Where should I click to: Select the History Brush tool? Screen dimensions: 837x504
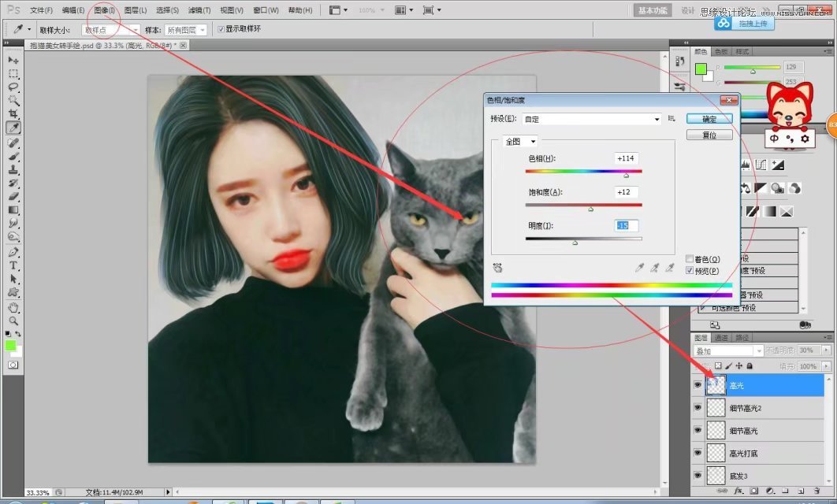(x=13, y=183)
